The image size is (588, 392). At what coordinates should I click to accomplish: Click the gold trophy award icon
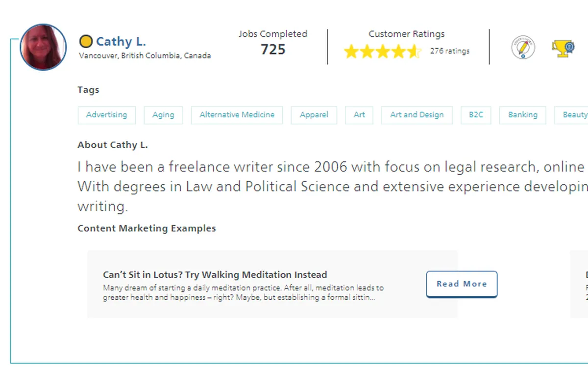click(x=563, y=48)
